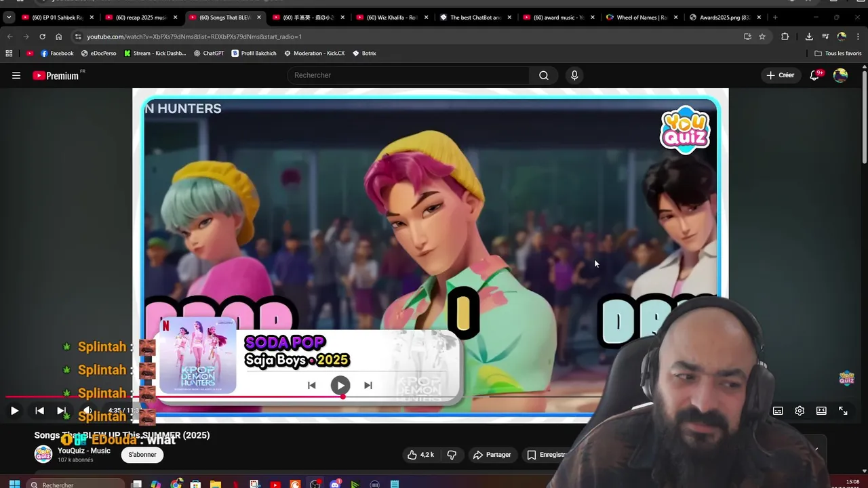Open the video player settings gear
The height and width of the screenshot is (488, 868).
pos(800,411)
